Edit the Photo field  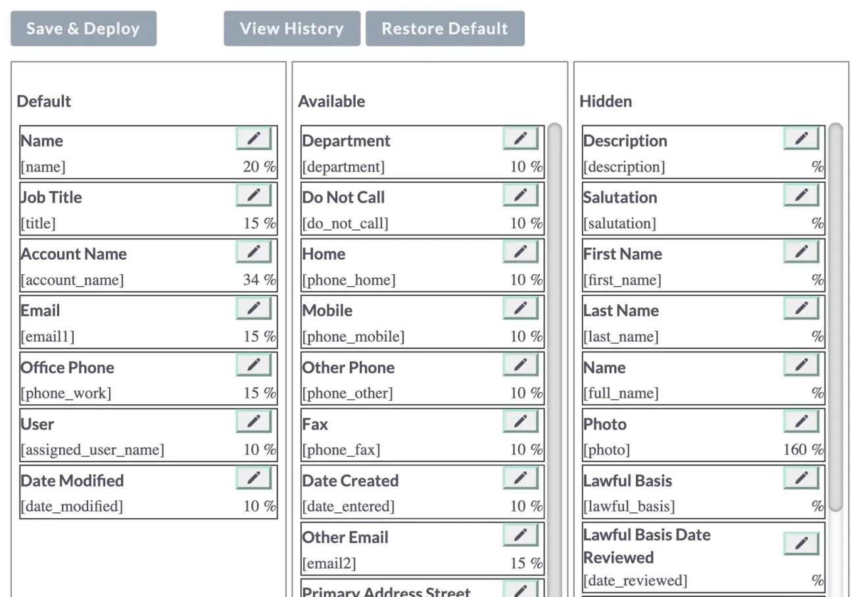(x=800, y=421)
